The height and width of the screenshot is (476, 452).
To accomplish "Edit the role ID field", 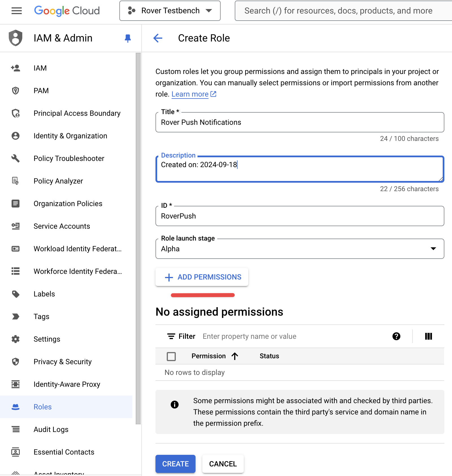I will pyautogui.click(x=300, y=216).
